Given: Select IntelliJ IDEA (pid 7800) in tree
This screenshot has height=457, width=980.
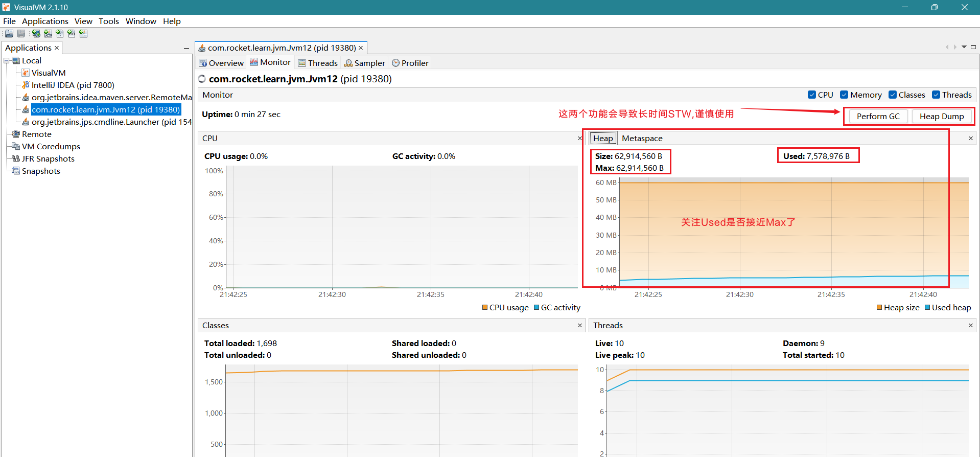Looking at the screenshot, I should pyautogui.click(x=73, y=85).
